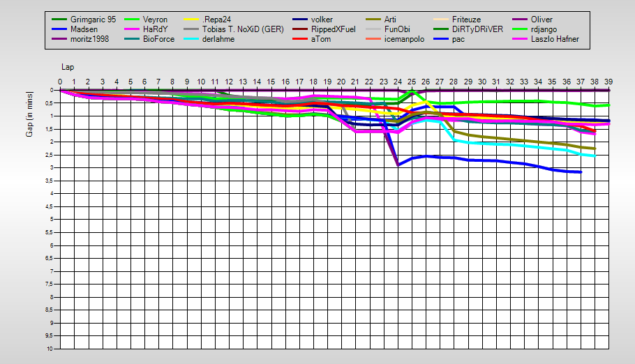Click the blue color line beside Madsen
635x364 pixels.
[x=59, y=29]
